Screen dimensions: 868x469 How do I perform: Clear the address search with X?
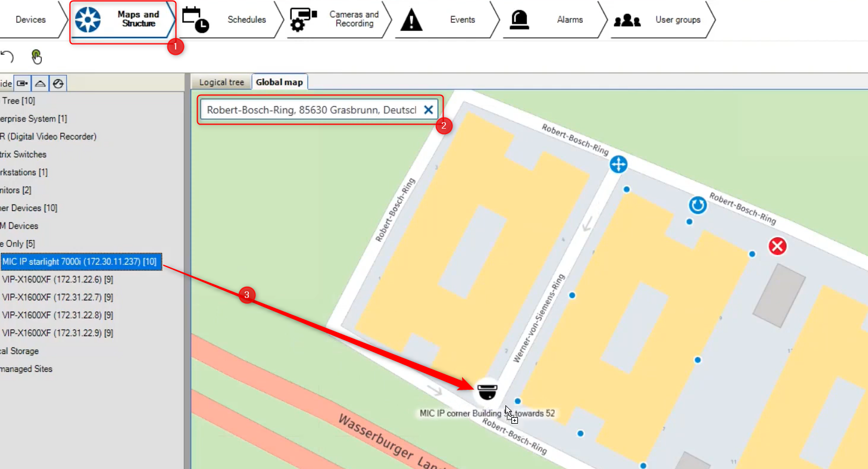[428, 110]
